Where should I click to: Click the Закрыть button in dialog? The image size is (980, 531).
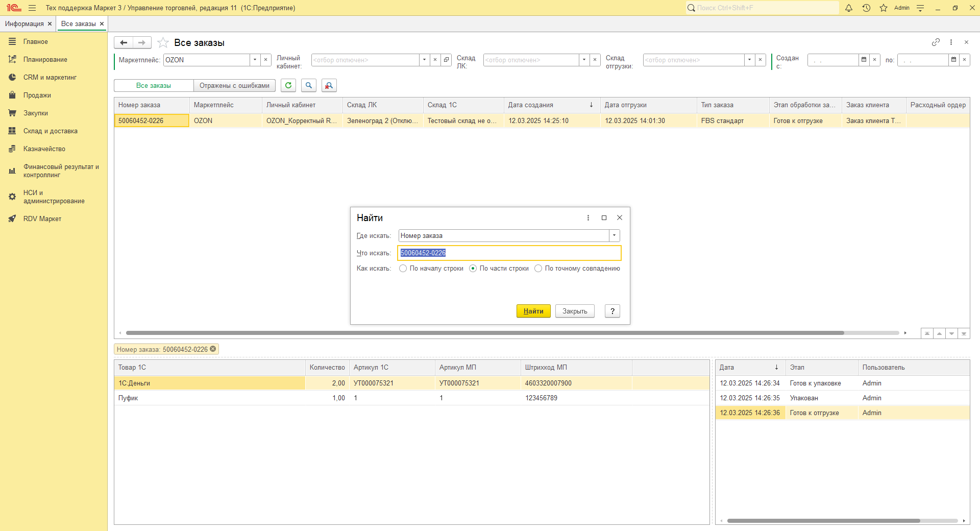tap(575, 311)
